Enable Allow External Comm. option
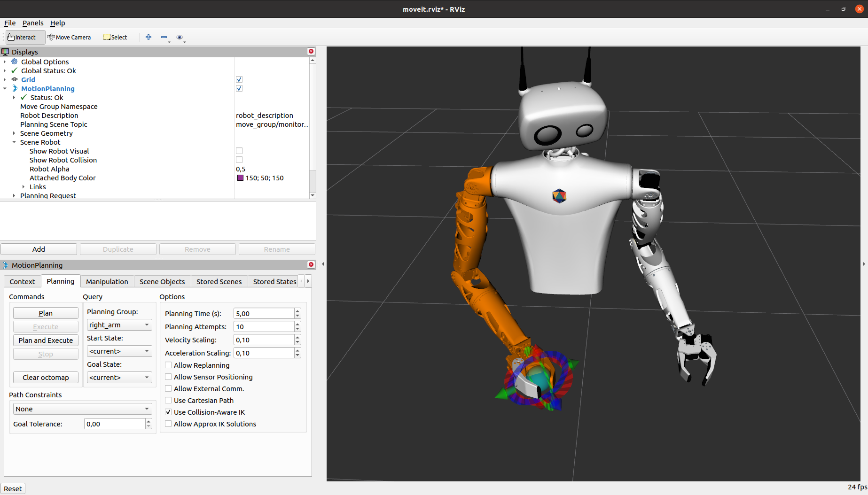The image size is (868, 495). tap(168, 388)
